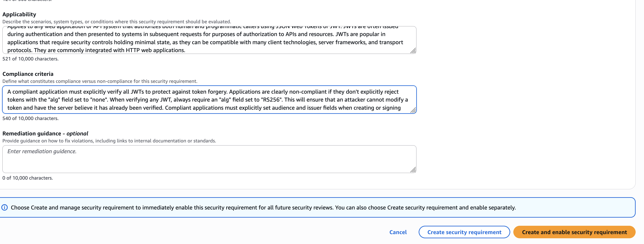Click the 0 of 10,000 characters counter
The height and width of the screenshot is (244, 644).
[27, 178]
